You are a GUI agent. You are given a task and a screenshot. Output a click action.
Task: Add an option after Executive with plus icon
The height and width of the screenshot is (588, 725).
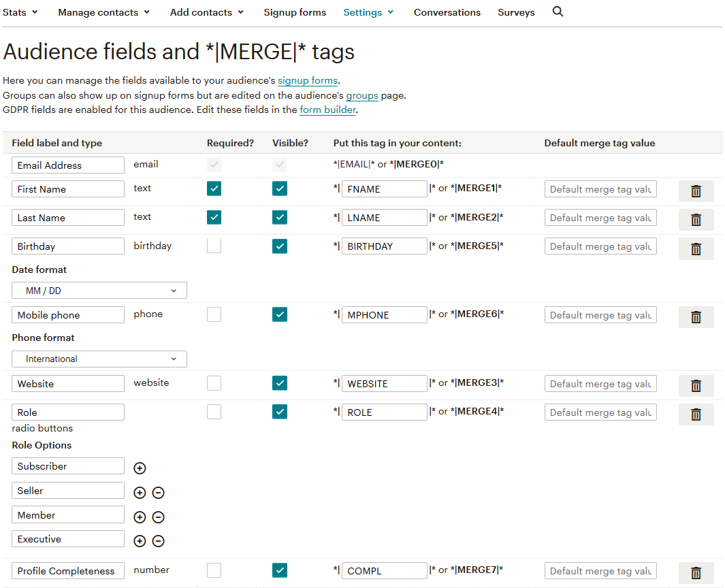point(140,540)
